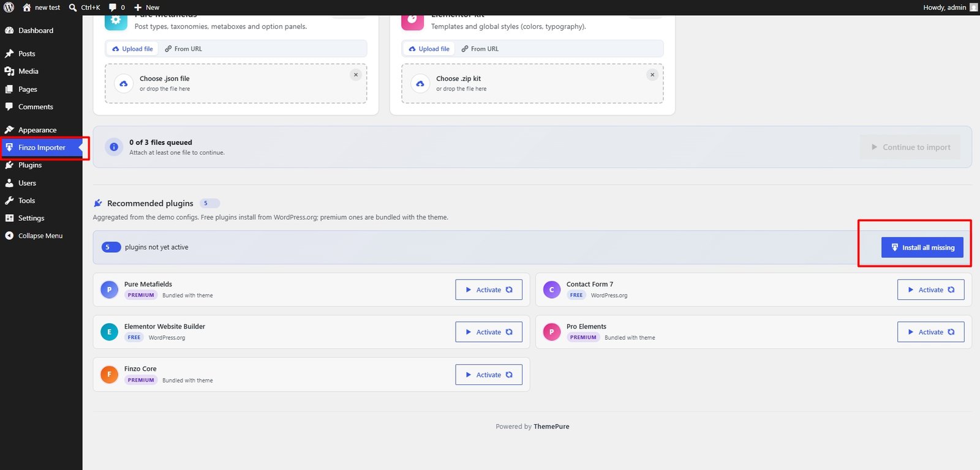Screen dimensions: 980x470
Task: Select Finzo Importer in sidebar
Action: tap(42, 147)
